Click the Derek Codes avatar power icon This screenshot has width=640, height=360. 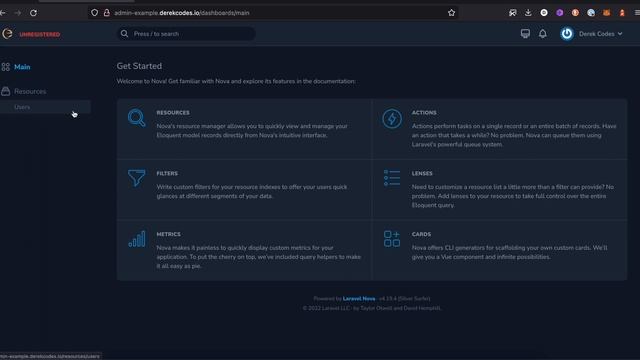point(567,34)
